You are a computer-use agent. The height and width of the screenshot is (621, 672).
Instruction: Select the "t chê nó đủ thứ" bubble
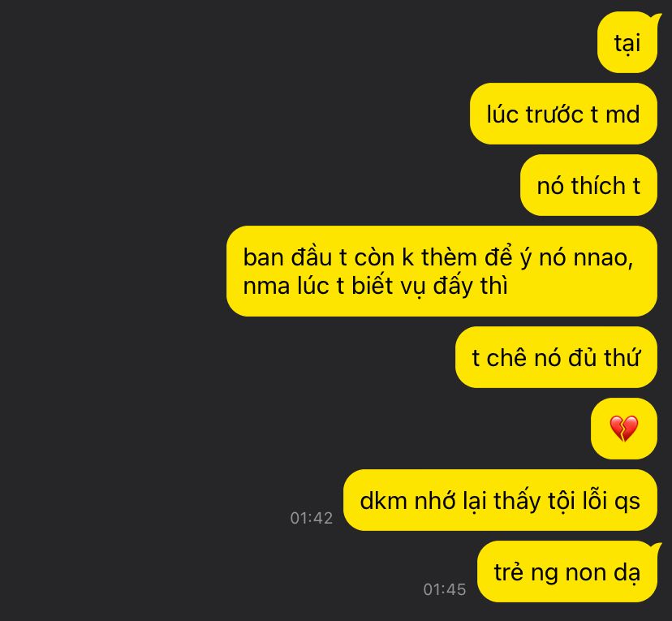pos(556,357)
